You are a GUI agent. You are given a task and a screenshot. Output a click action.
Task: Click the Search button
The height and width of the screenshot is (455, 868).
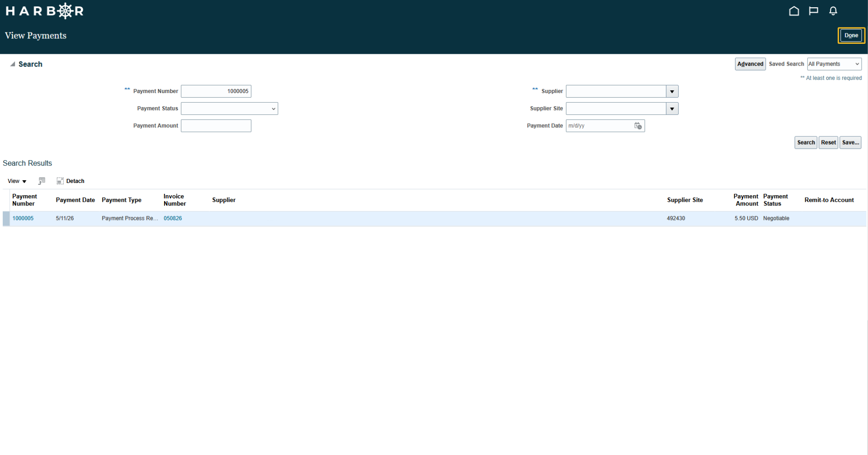806,142
